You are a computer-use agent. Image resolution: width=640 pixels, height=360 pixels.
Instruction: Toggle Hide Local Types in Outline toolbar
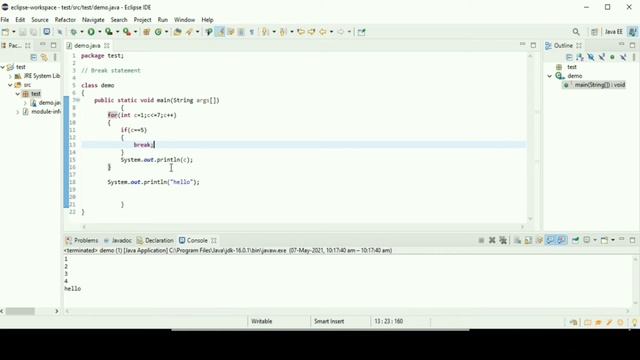click(x=623, y=57)
